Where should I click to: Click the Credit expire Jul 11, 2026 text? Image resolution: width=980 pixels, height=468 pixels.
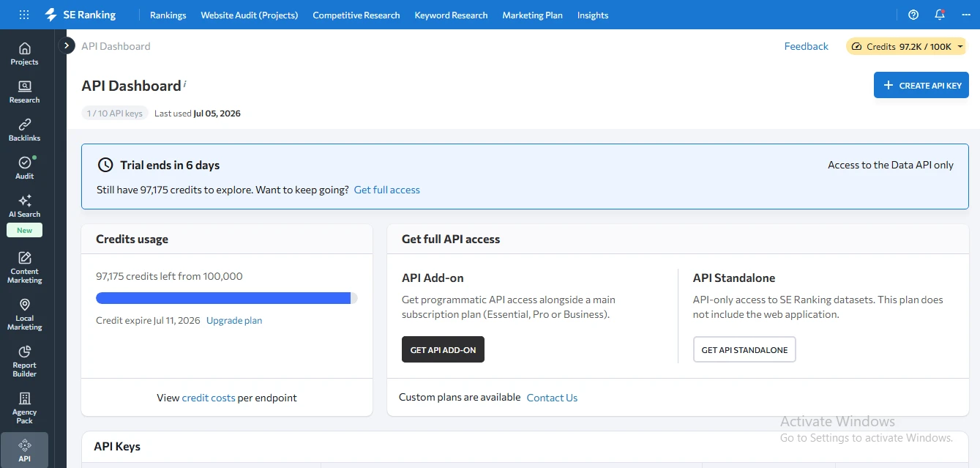coord(148,320)
